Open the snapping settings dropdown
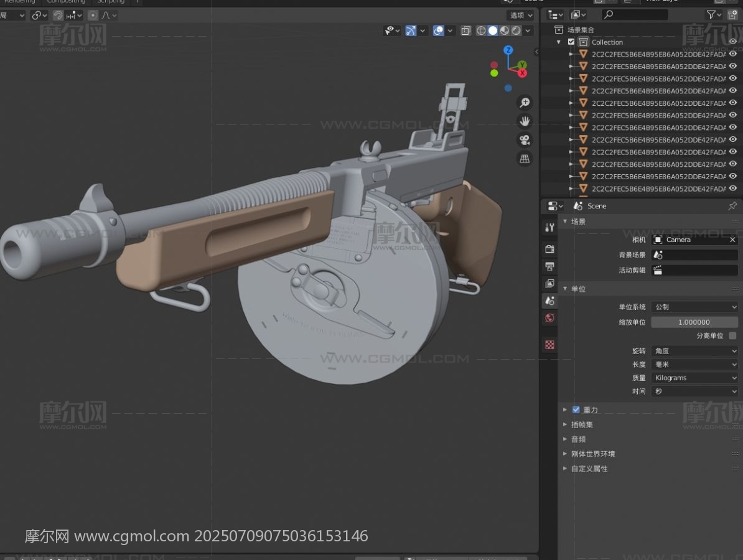Screen dimensions: 743x560 click(74, 16)
